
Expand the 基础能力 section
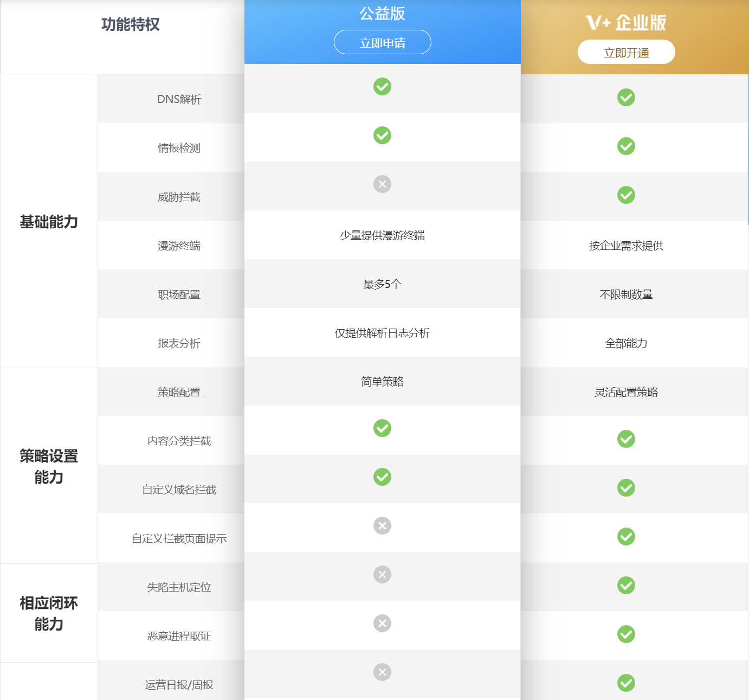(48, 222)
